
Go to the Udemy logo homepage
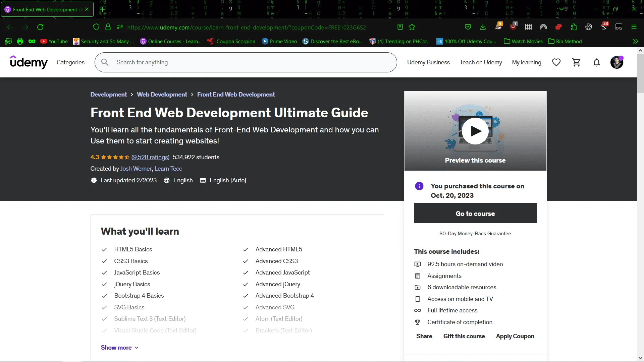[x=29, y=62]
